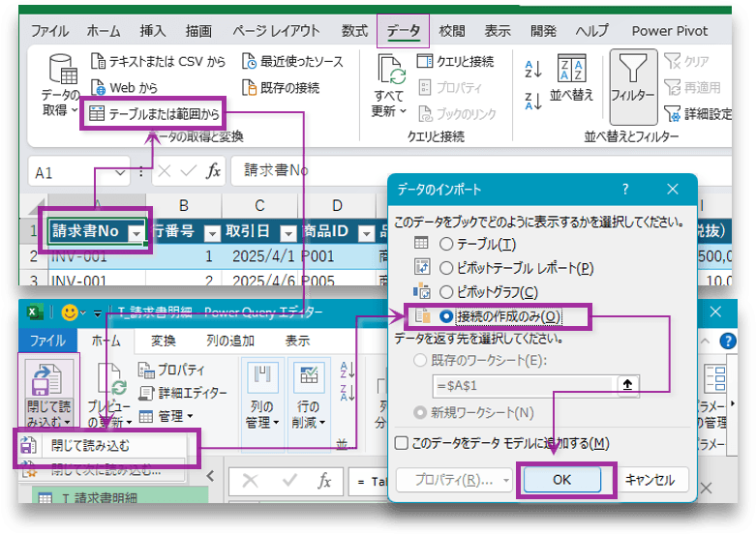The image size is (756, 535).
Task: Open the 並べ替え sort dialog
Action: tap(571, 78)
